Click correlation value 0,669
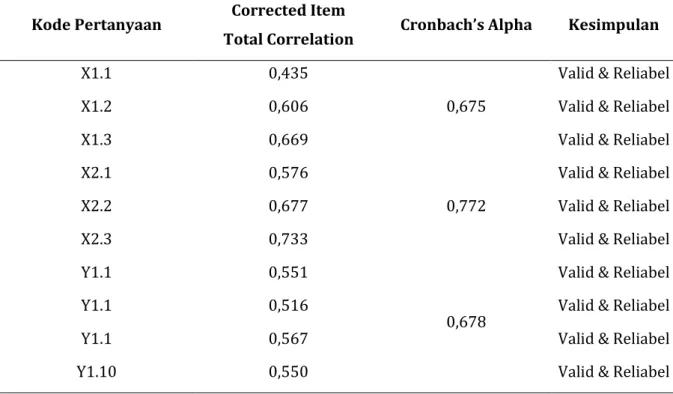 pos(288,140)
